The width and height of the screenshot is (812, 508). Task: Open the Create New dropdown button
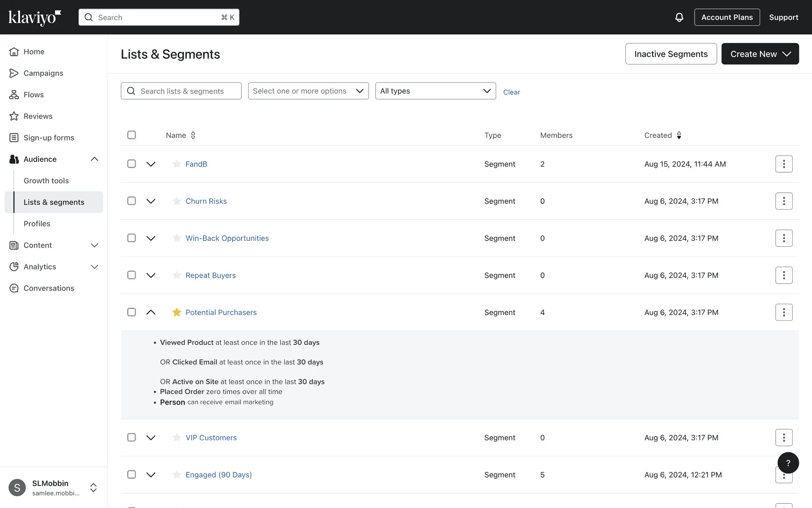760,54
